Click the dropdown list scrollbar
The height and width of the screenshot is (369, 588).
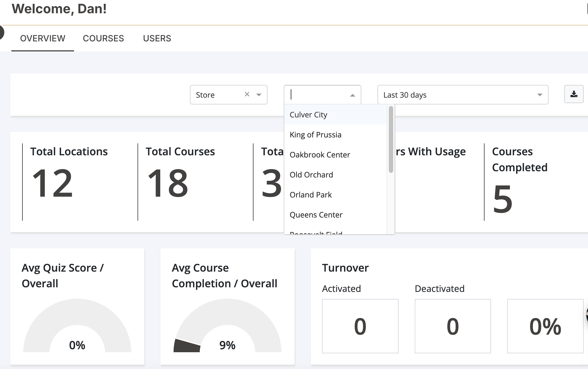(x=391, y=139)
